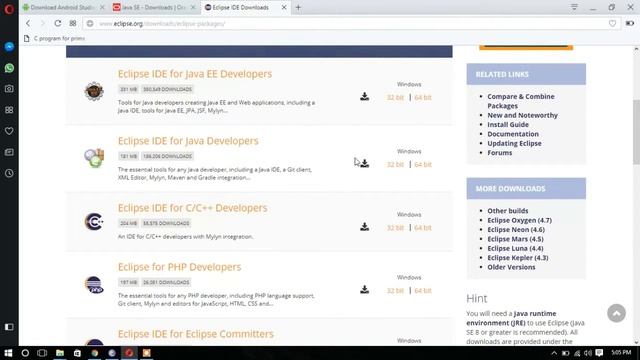This screenshot has width=640, height=360.
Task: Open the Install Guide link
Action: (508, 125)
